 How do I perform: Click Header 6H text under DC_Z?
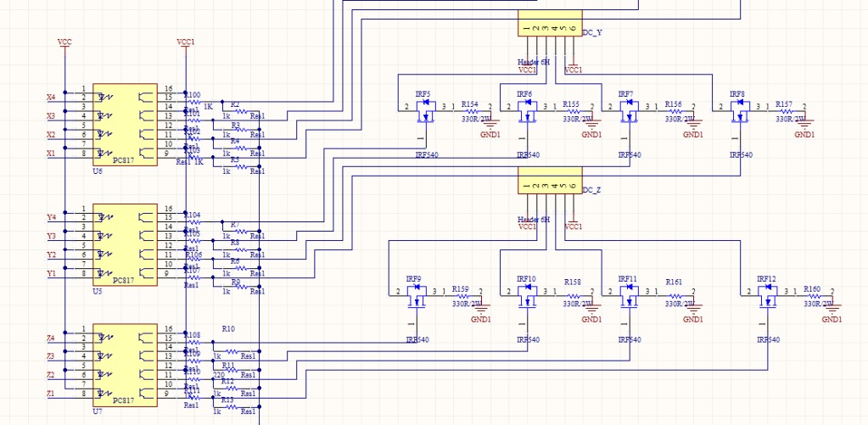[x=534, y=219]
